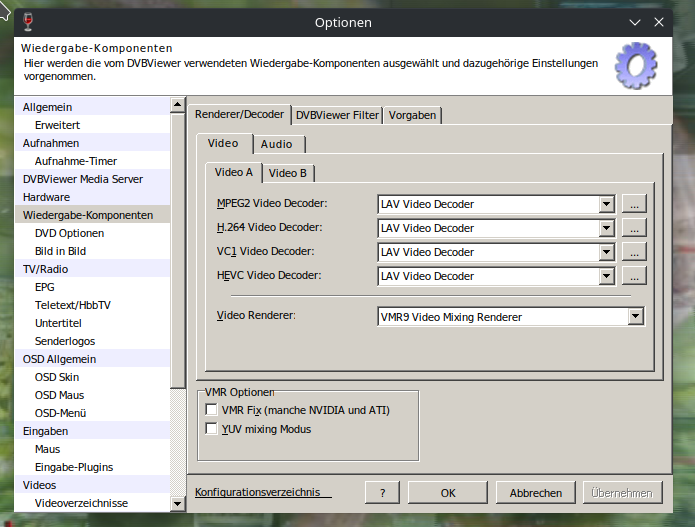Open H.264 Video Decoder settings button
The width and height of the screenshot is (695, 527).
pos(633,228)
